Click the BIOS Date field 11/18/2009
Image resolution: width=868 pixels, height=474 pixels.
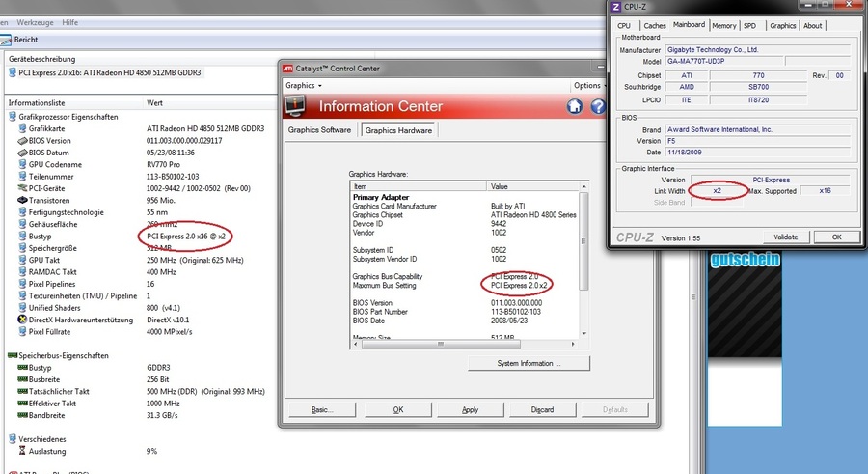coord(757,152)
